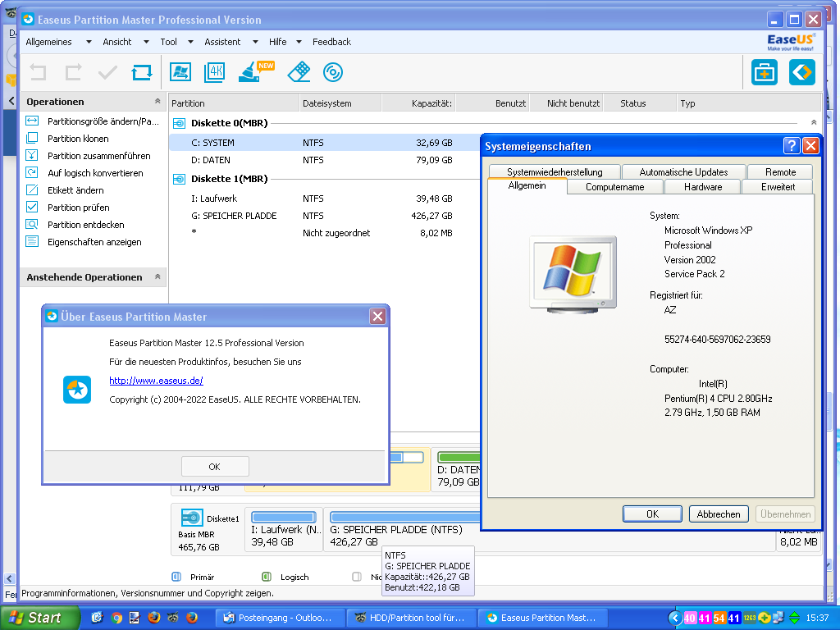Collapse the Diskette 0 group chevron

click(814, 123)
